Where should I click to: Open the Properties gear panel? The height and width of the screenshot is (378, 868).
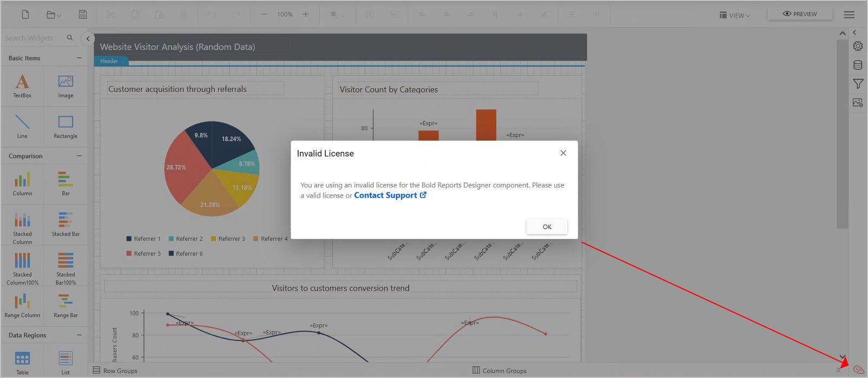tap(858, 46)
